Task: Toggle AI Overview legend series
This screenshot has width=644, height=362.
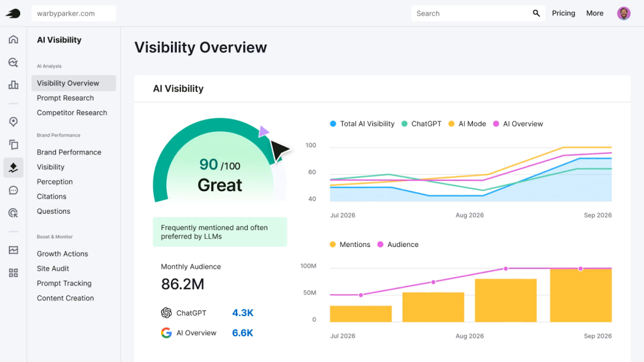Action: point(518,124)
